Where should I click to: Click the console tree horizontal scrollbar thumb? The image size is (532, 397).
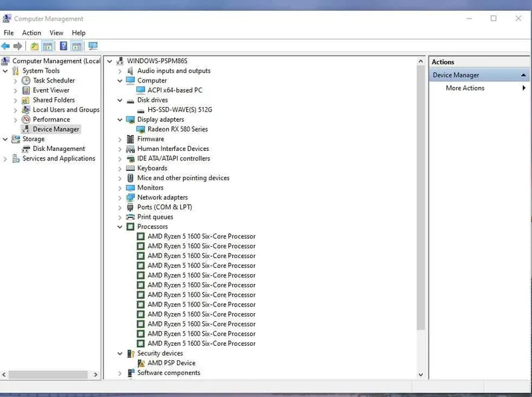48,374
